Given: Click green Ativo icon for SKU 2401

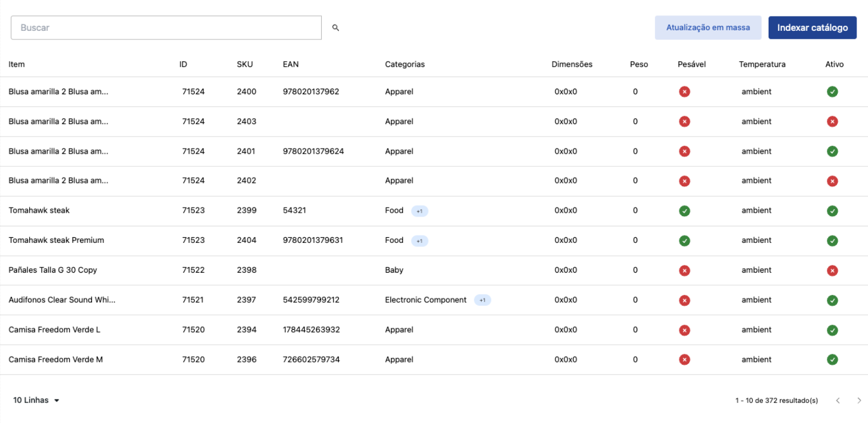Looking at the screenshot, I should [832, 151].
